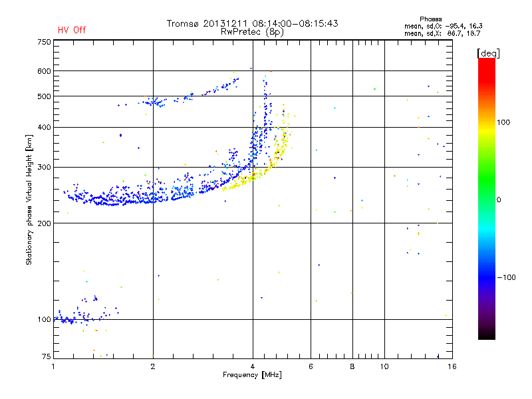Click the y-axis tick label '750'

coord(45,42)
